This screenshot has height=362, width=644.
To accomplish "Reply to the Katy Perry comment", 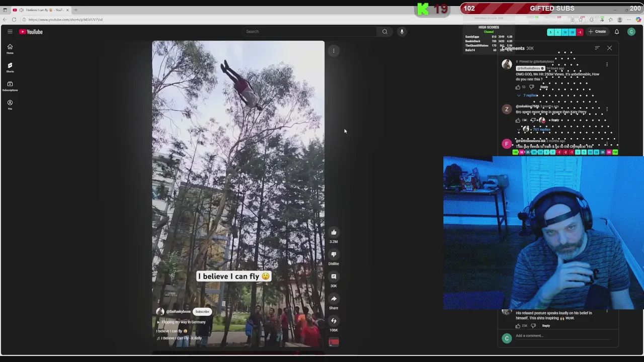I will (555, 121).
